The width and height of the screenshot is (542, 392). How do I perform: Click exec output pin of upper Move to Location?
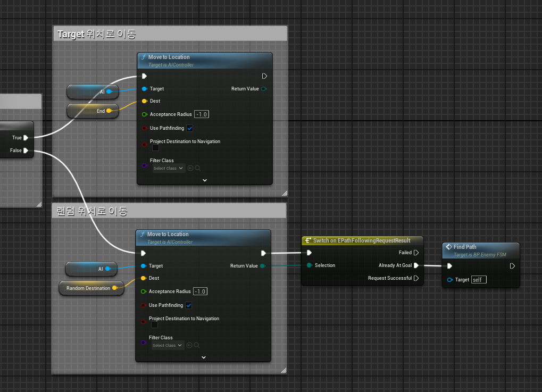[x=264, y=76]
